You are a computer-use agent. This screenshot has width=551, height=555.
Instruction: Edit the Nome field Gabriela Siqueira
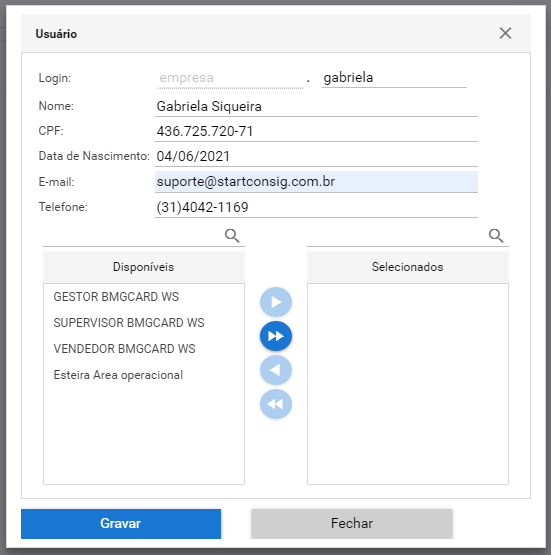point(316,107)
